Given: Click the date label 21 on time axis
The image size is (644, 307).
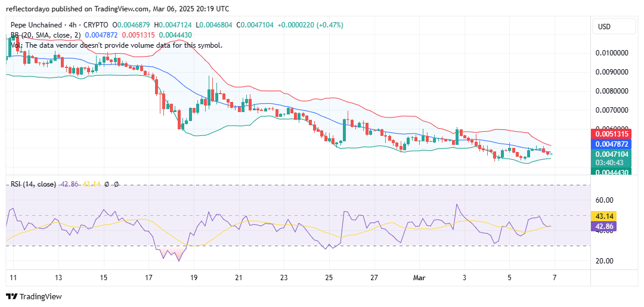Looking at the screenshot, I should (239, 277).
